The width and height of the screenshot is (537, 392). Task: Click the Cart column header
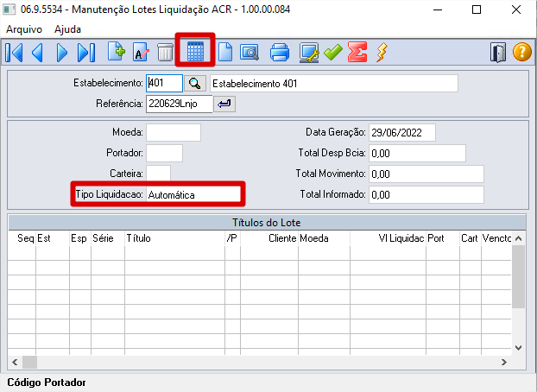[x=471, y=238]
